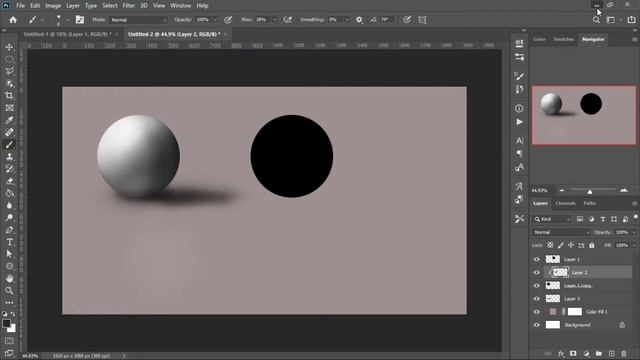Screen dimensions: 640x360
Task: Lock all attributes padlock icon
Action: [x=591, y=245]
